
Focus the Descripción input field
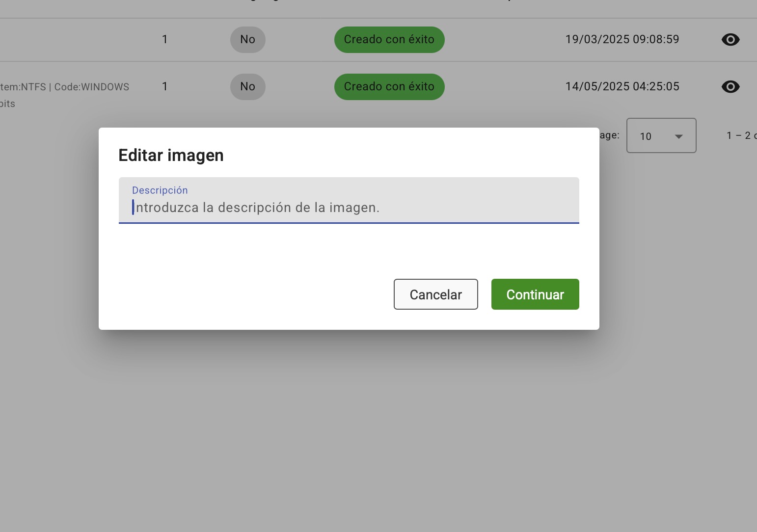pos(349,208)
